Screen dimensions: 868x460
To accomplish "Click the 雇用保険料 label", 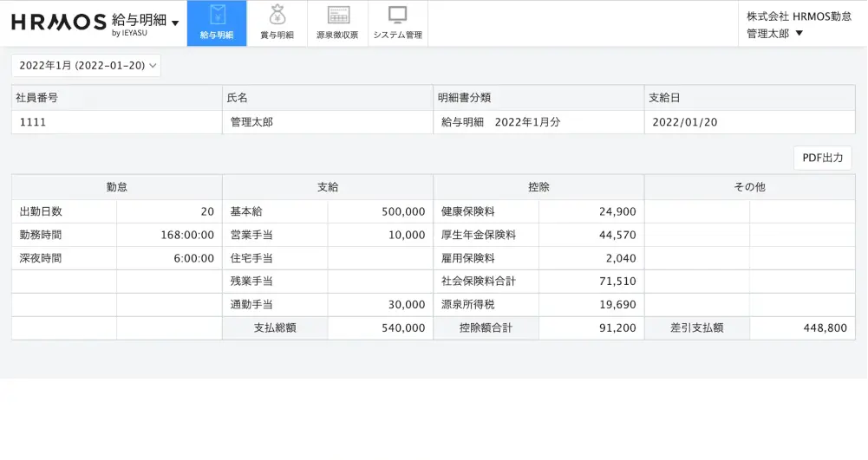I will [x=467, y=258].
